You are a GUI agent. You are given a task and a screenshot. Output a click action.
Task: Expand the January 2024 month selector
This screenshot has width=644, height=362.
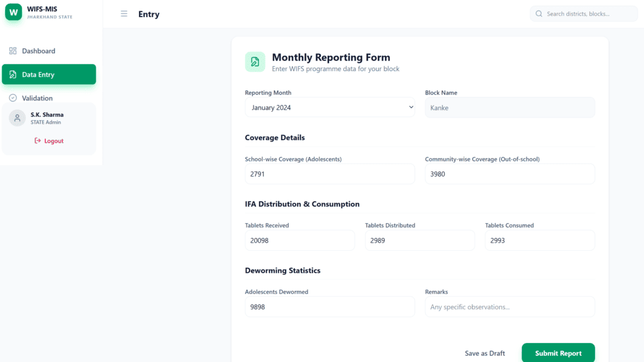coord(330,107)
